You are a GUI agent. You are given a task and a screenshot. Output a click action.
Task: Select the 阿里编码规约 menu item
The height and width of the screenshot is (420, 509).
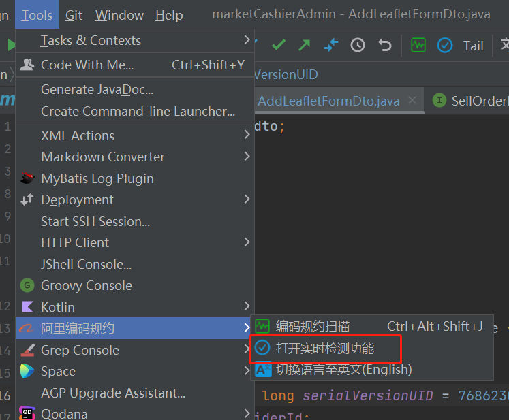click(x=133, y=328)
